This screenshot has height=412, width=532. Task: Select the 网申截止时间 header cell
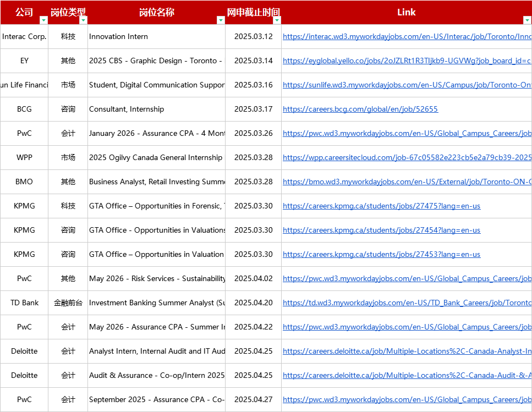pos(253,12)
